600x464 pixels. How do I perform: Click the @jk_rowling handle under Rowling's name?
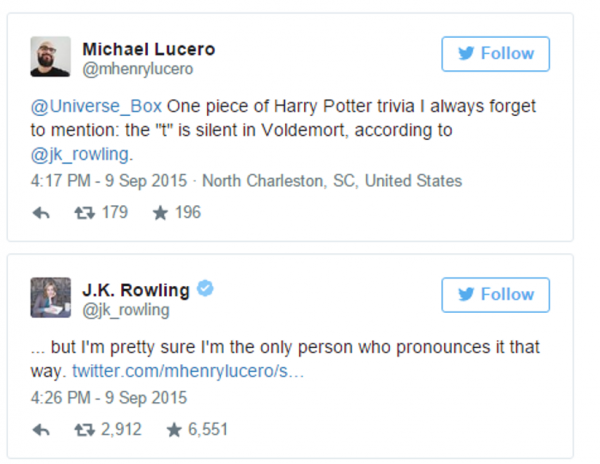pos(125,310)
